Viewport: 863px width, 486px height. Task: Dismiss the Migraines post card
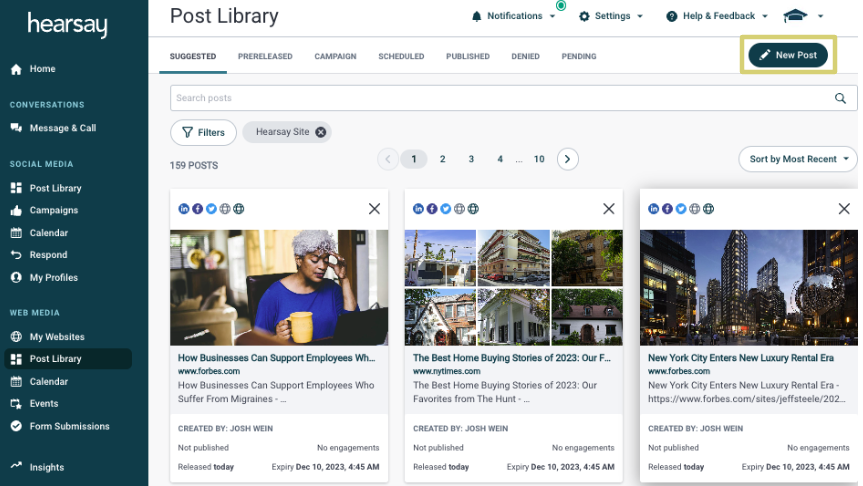(374, 209)
